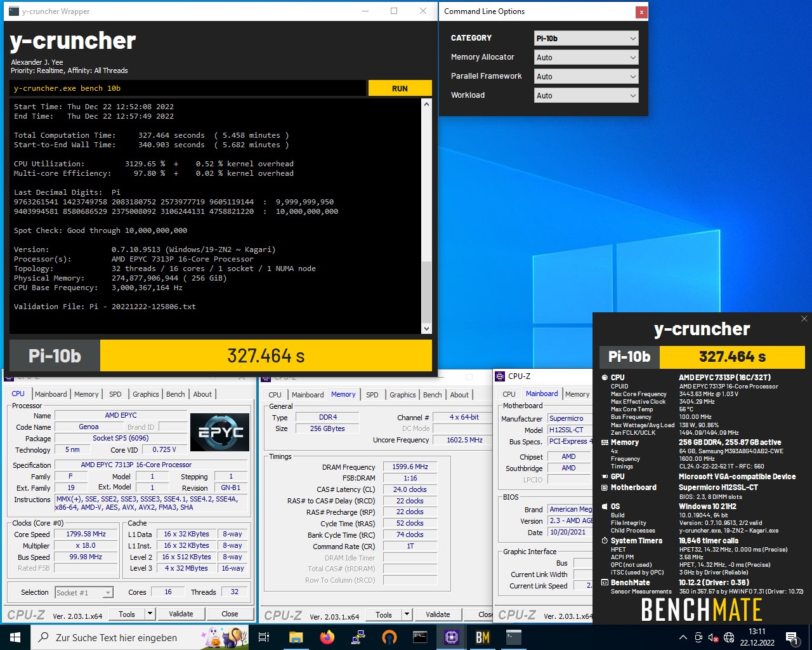Click the y-cruncher.exe bench 10b command field

pyautogui.click(x=188, y=88)
